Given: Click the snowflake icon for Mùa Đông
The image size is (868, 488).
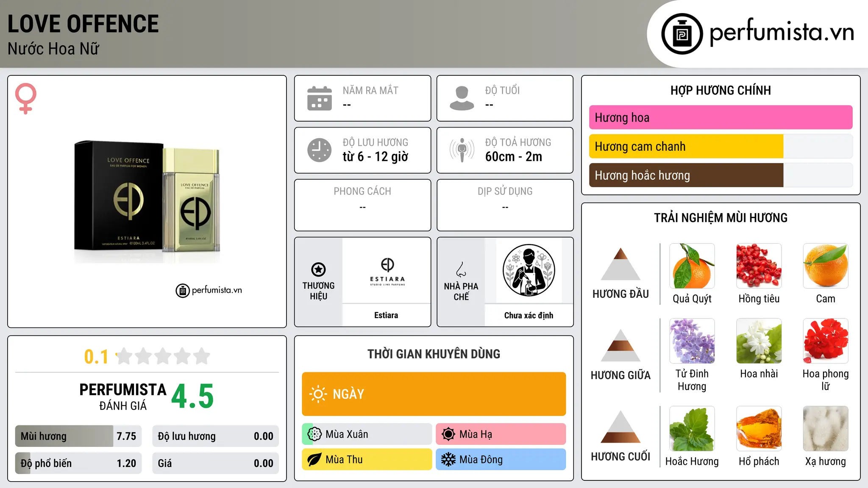Looking at the screenshot, I should coord(448,460).
